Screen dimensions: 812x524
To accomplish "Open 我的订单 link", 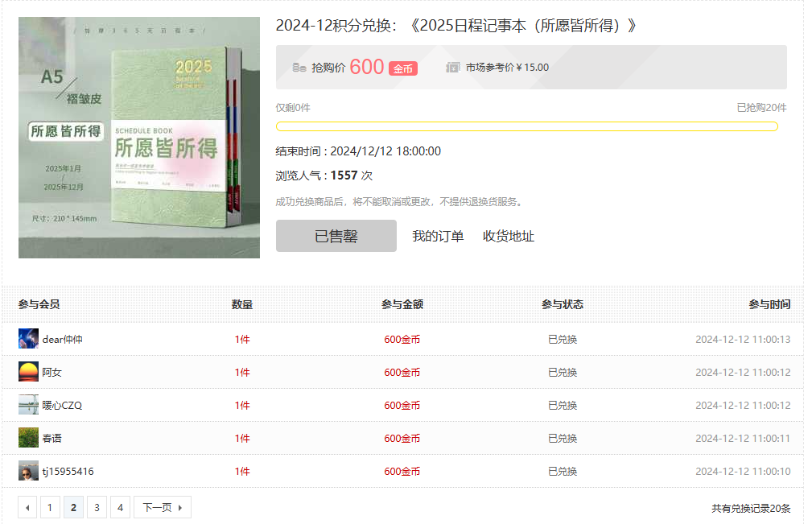I will [438, 236].
